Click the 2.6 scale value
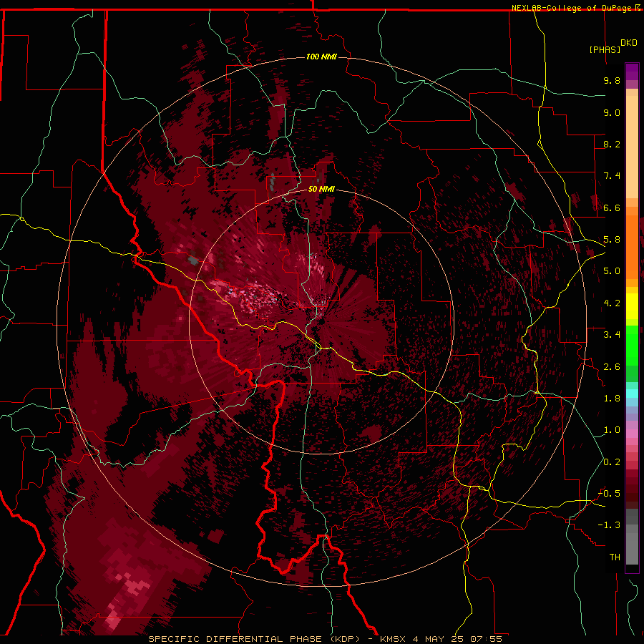Screen dimensions: 644x644 tap(612, 367)
